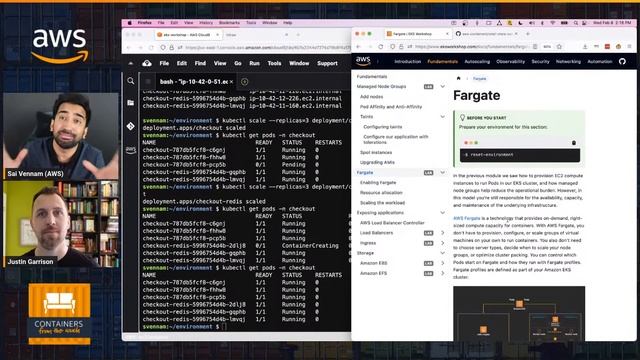Expand the Amazon EFS section chevron
The image size is (640, 360).
click(x=442, y=273)
